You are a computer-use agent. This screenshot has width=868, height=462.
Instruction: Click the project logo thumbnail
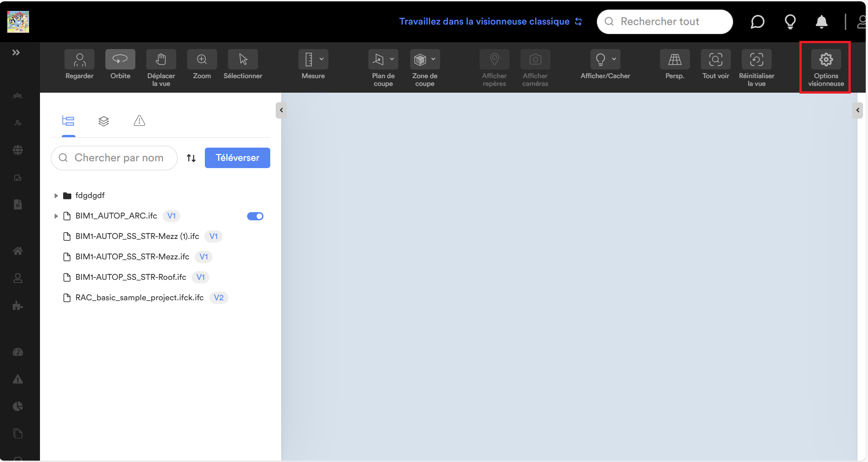point(18,22)
